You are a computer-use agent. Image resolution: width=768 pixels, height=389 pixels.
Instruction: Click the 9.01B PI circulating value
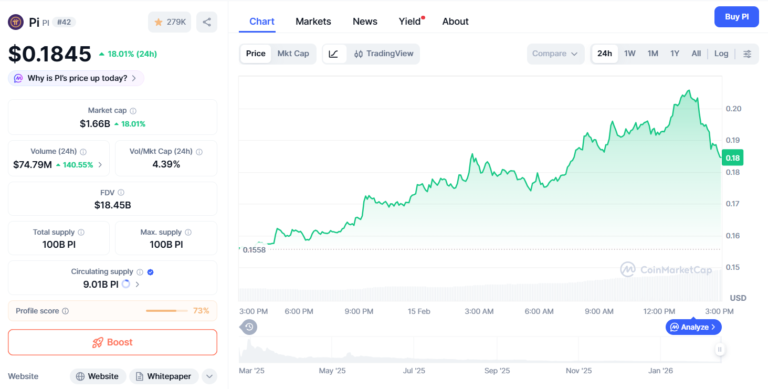pos(101,284)
